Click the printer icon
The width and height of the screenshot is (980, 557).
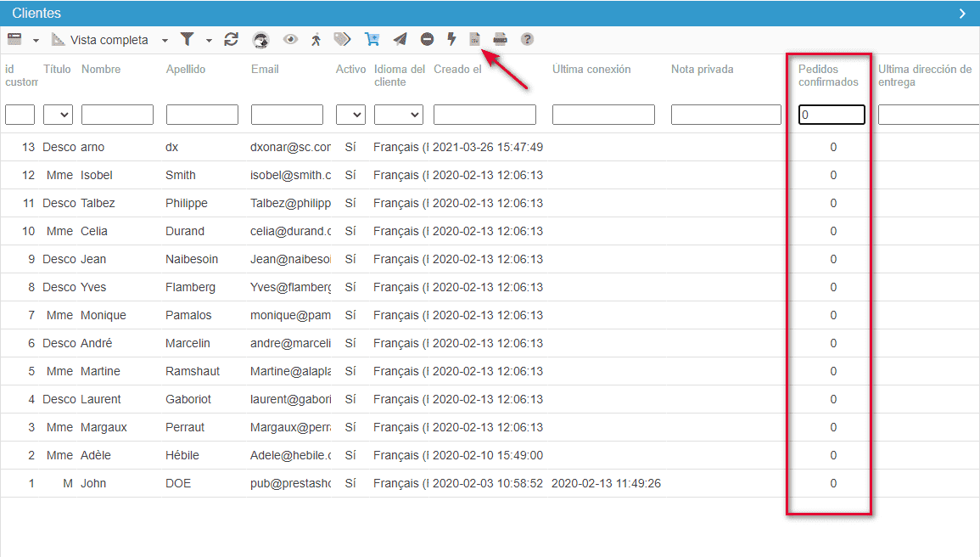pos(501,39)
